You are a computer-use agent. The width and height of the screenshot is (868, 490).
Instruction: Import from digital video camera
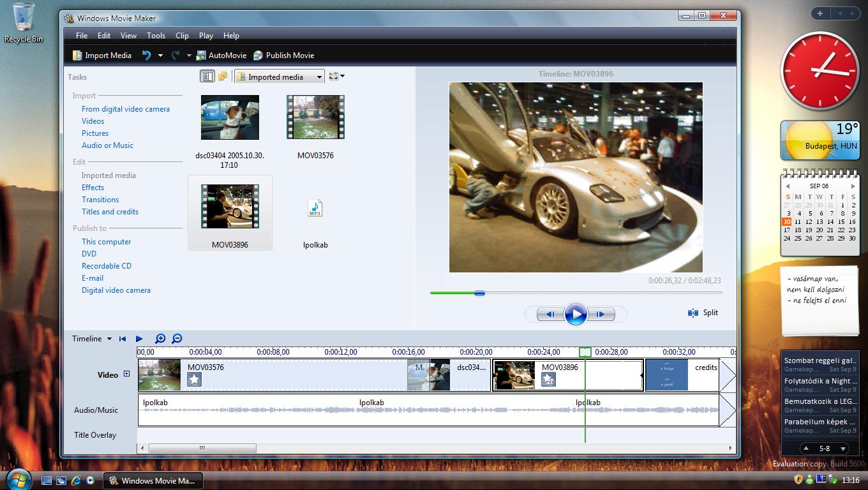[126, 109]
